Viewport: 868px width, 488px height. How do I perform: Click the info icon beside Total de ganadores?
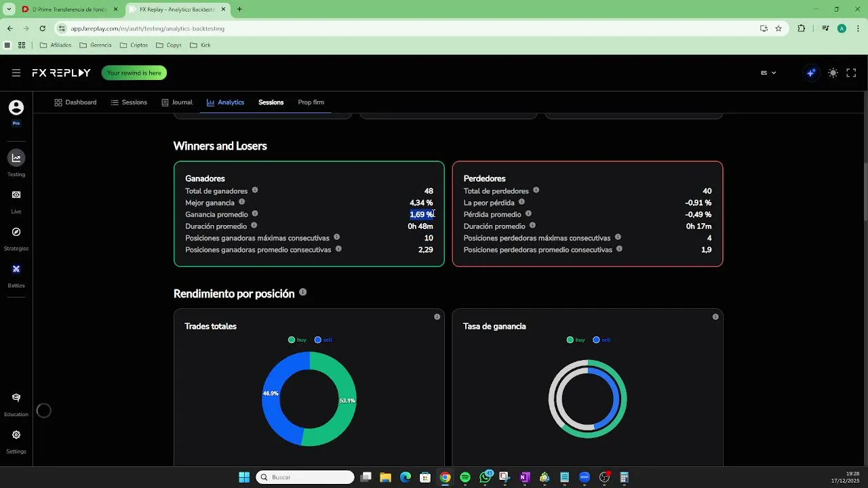255,190
